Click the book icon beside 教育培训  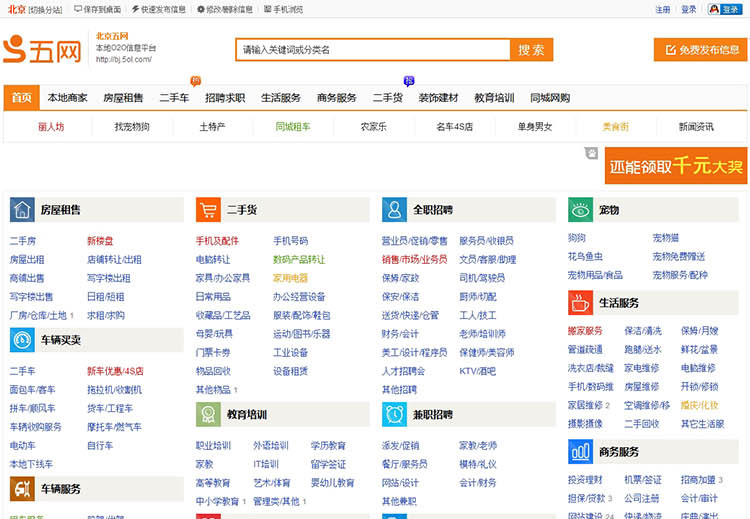[x=209, y=414]
